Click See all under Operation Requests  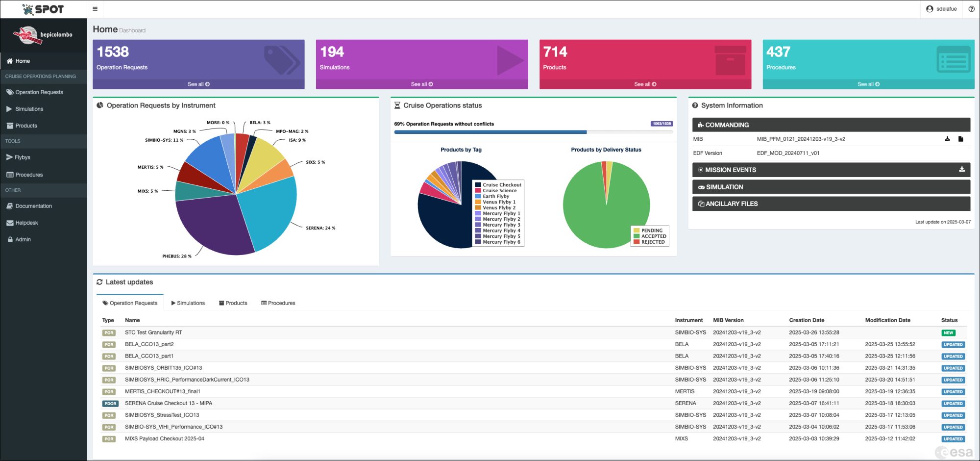[198, 84]
